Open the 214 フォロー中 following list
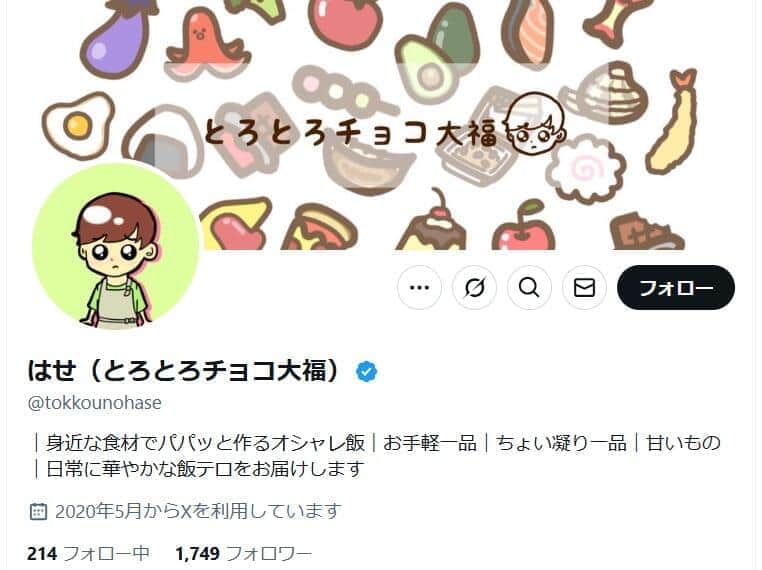 [x=88, y=553]
